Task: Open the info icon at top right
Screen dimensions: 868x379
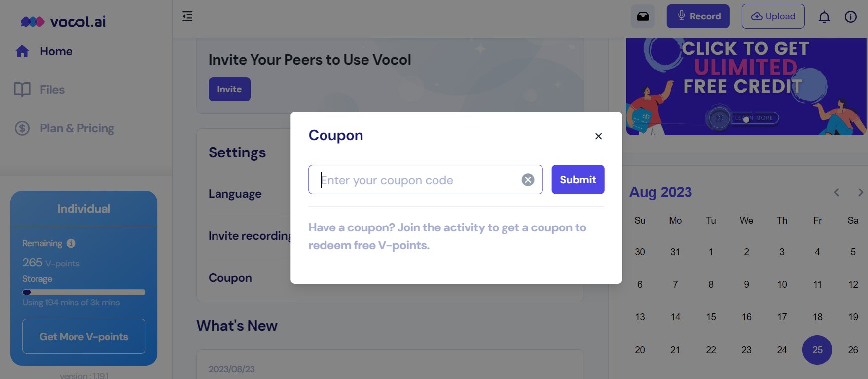Action: [x=850, y=16]
